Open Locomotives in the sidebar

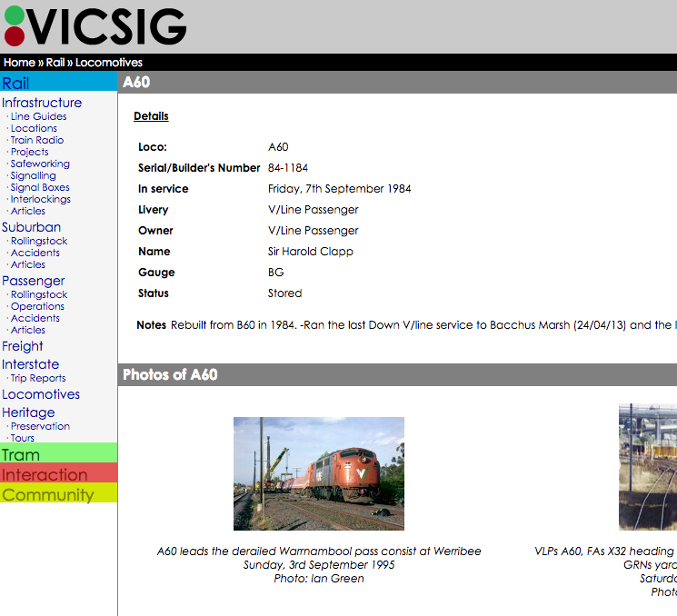41,394
